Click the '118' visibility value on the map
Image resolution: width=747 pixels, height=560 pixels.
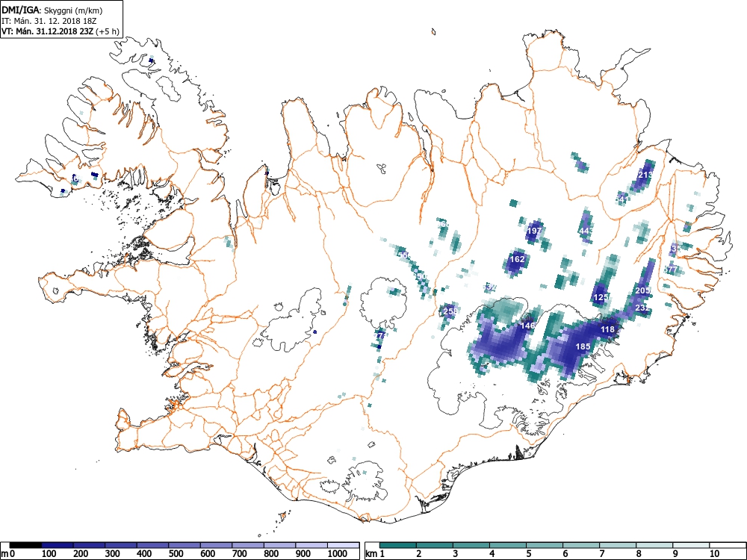pyautogui.click(x=607, y=329)
